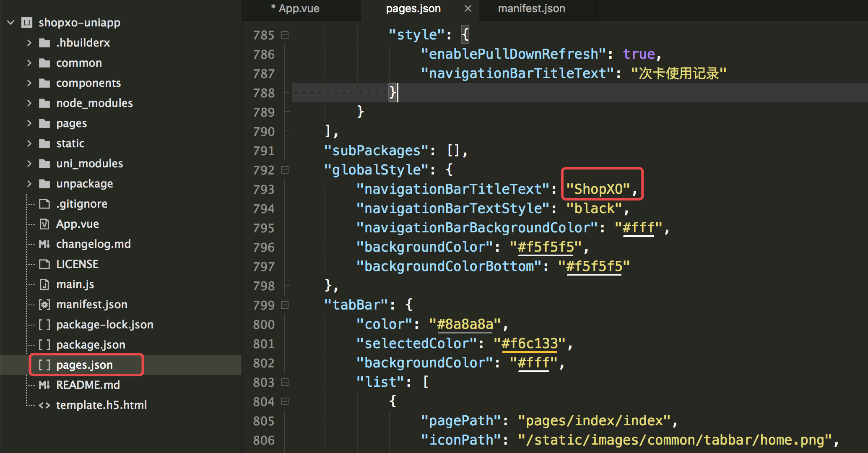Collapse the shopxo-uniapp project root

click(x=11, y=23)
